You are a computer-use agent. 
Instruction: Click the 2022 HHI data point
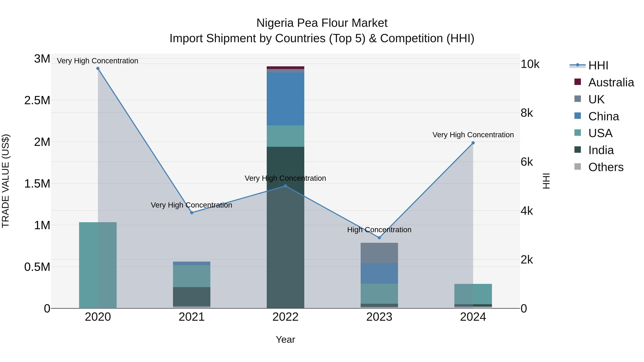coord(286,186)
